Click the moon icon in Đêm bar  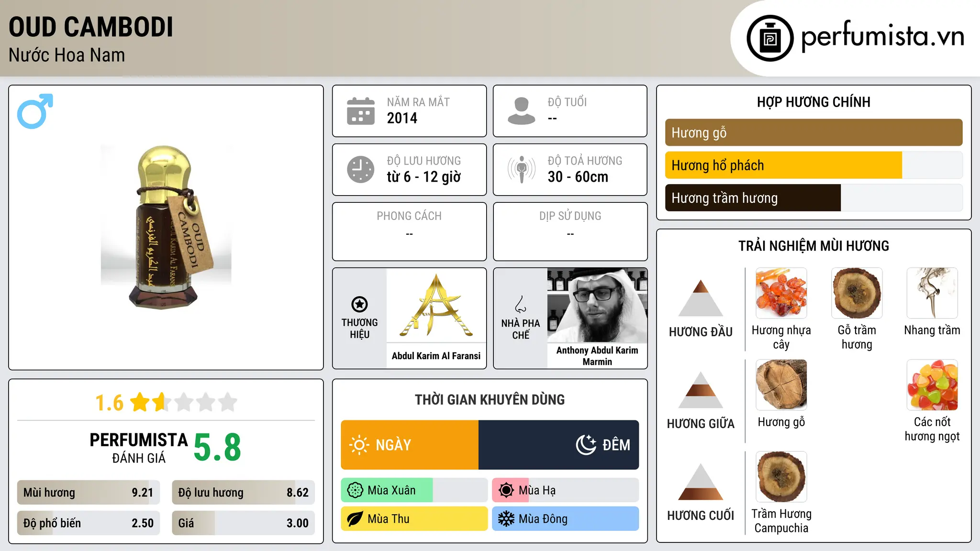point(586,445)
